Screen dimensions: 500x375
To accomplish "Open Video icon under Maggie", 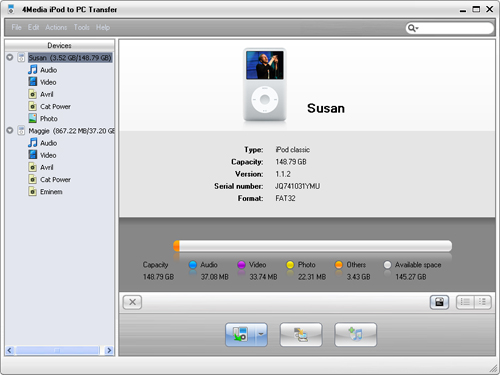I will coord(33,155).
